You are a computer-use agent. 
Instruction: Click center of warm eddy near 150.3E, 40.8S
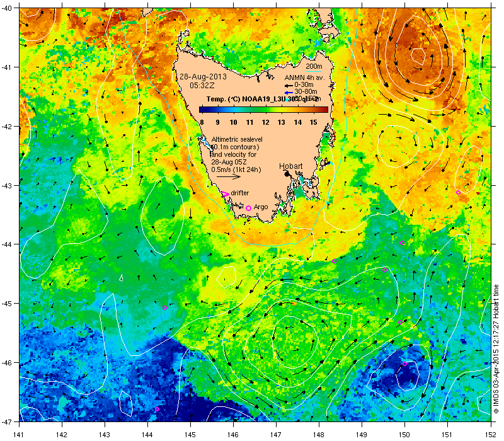click(418, 55)
